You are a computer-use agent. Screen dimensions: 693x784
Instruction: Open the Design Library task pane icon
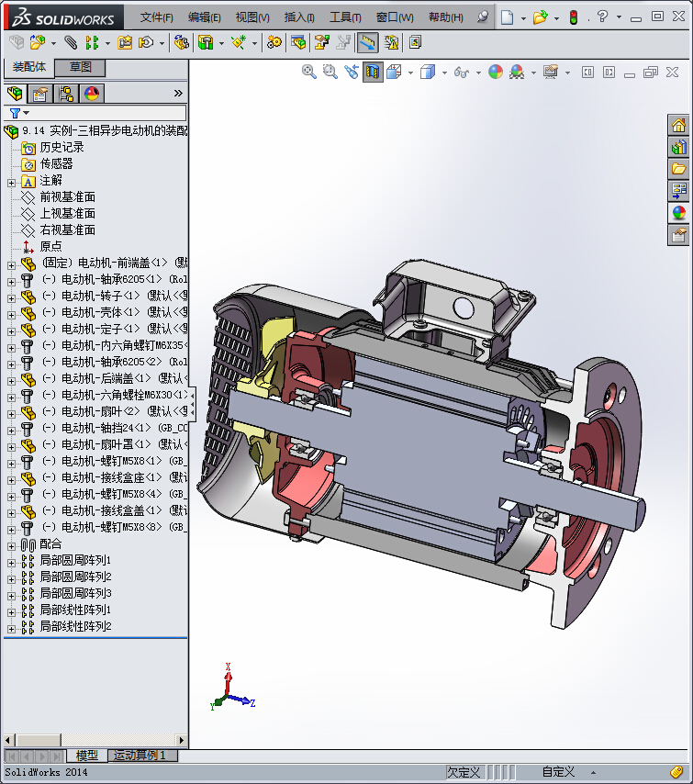point(678,147)
